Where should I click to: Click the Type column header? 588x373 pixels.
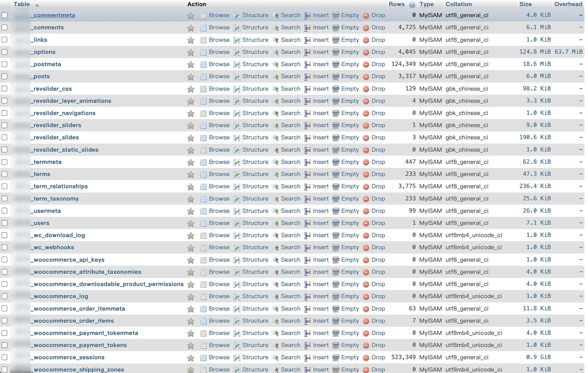click(x=426, y=4)
